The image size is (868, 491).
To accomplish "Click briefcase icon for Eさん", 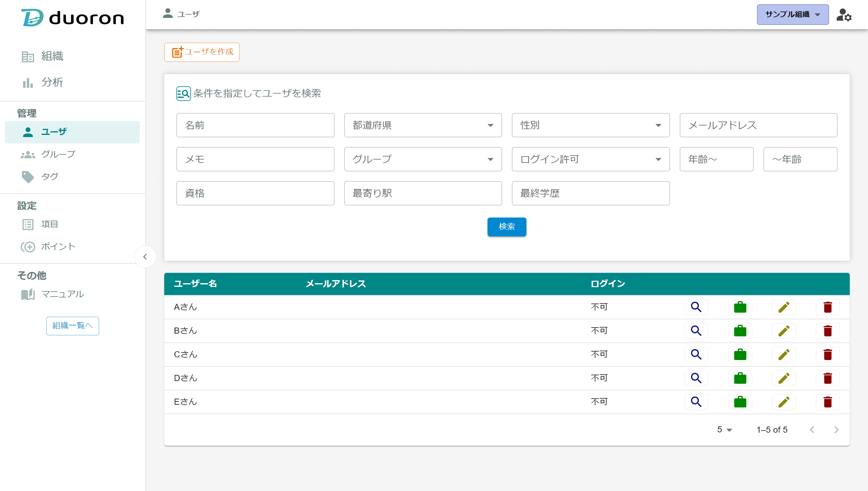I will (740, 402).
